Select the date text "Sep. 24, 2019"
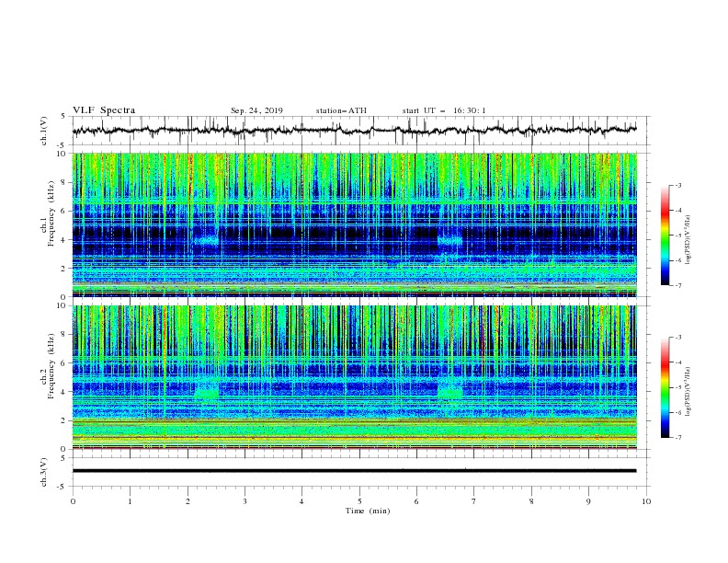This screenshot has width=728, height=563. tap(256, 110)
